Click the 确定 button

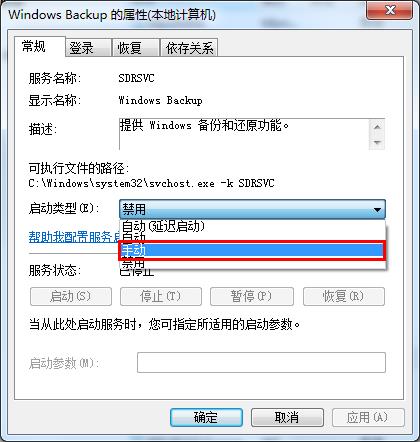tap(206, 417)
